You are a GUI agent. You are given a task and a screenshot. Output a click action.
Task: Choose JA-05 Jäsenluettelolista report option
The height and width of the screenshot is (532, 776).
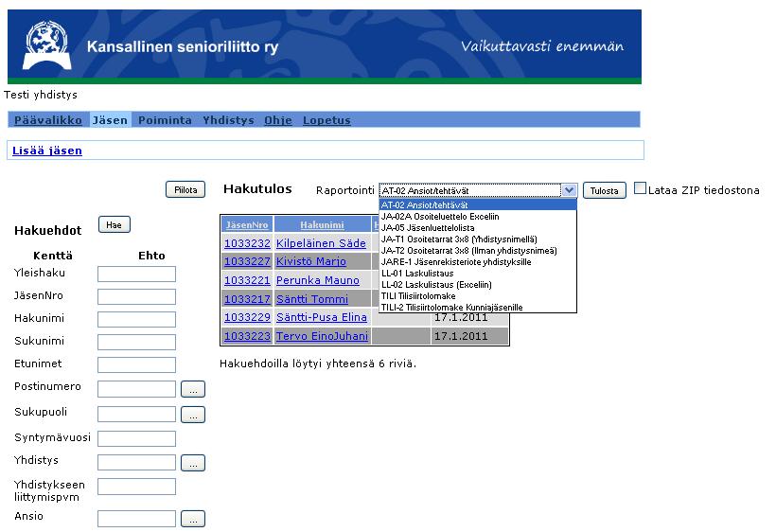[x=478, y=227]
